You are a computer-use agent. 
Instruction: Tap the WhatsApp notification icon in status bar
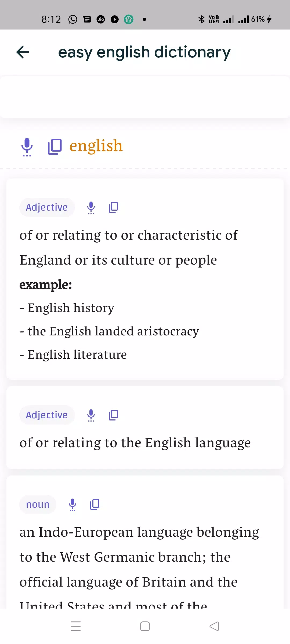point(73,19)
